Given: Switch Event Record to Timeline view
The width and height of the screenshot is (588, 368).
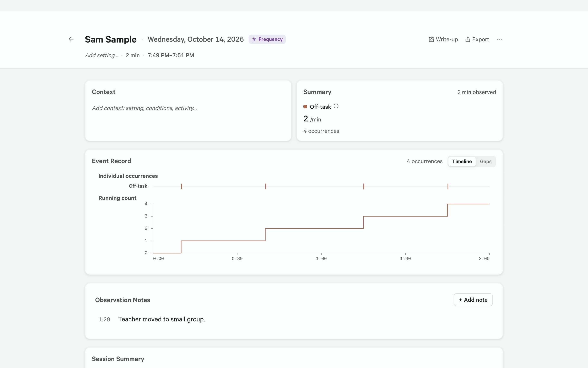Looking at the screenshot, I should pos(462,161).
